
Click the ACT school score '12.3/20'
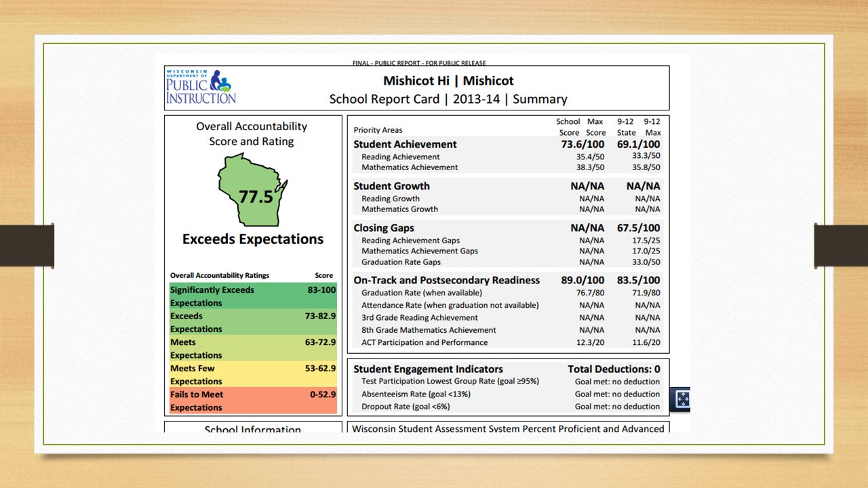coord(590,343)
